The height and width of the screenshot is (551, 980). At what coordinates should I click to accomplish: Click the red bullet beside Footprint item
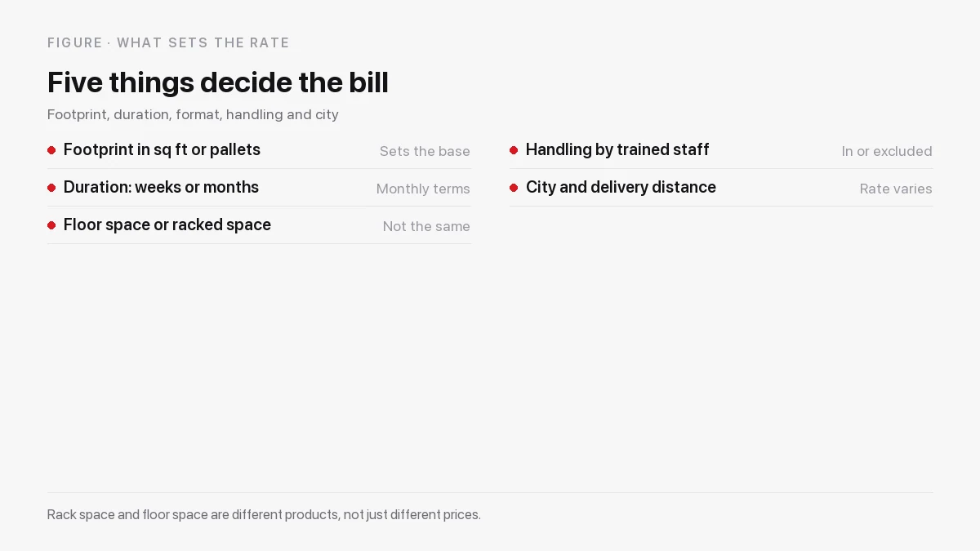tap(51, 150)
